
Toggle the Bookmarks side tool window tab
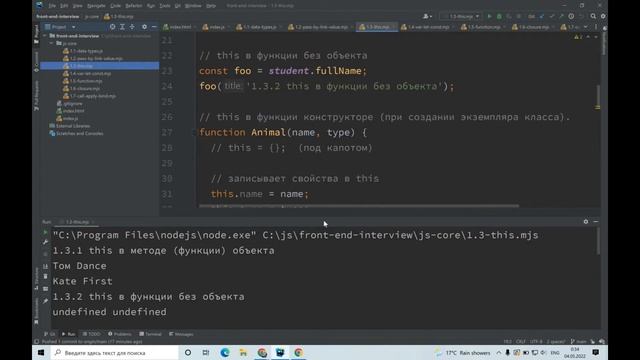pos(36,311)
